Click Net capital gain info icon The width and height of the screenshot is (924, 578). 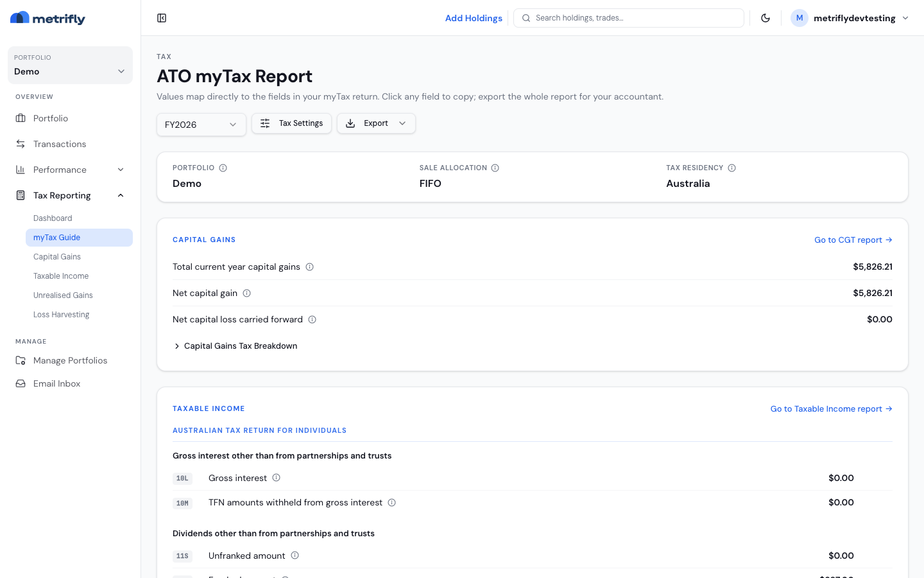246,293
